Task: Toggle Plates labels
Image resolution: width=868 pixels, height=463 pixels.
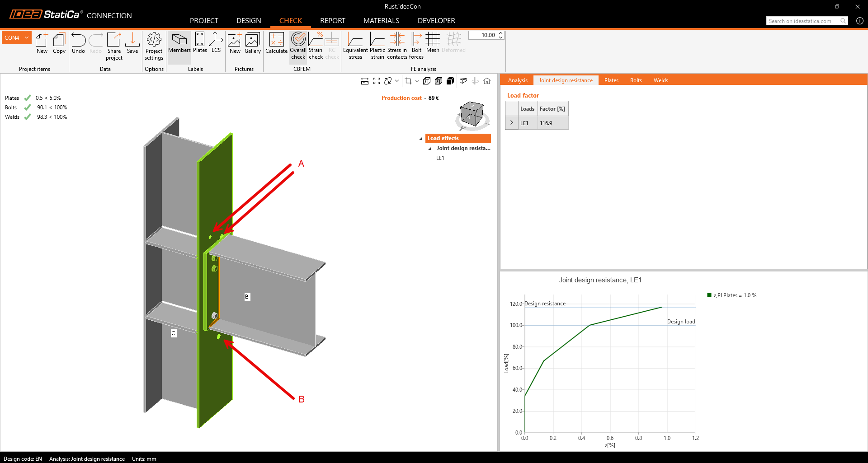Action: pos(200,43)
